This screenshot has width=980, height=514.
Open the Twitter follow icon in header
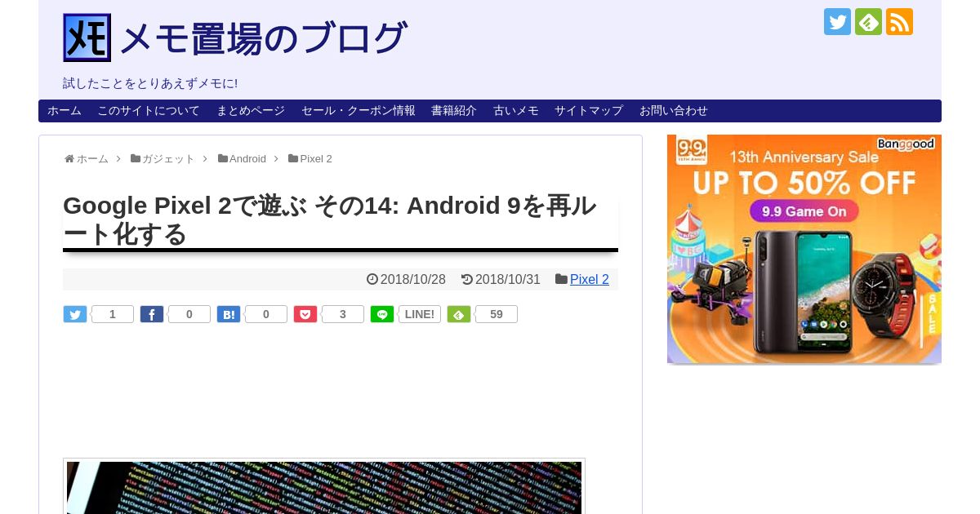coord(837,22)
